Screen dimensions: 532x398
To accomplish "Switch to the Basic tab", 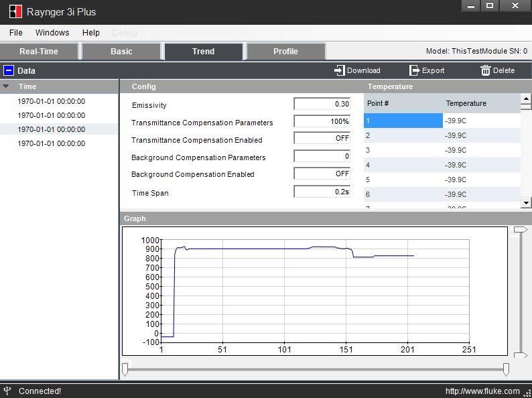I will (121, 52).
